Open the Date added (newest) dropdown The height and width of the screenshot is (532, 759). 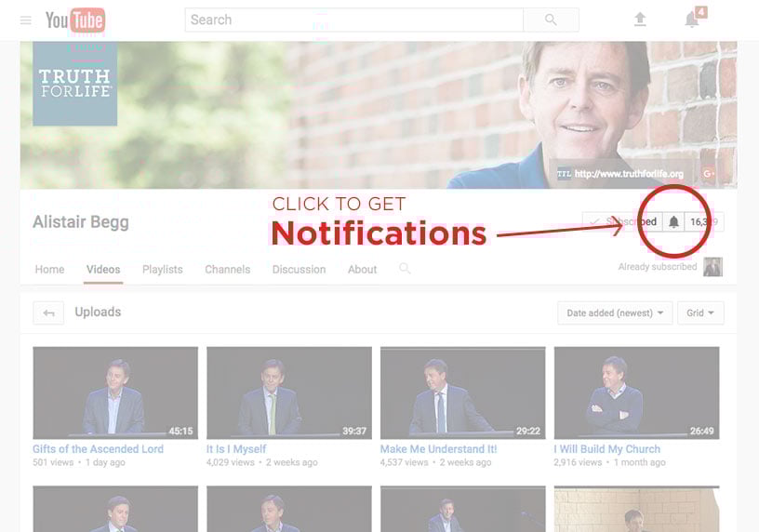pyautogui.click(x=615, y=313)
